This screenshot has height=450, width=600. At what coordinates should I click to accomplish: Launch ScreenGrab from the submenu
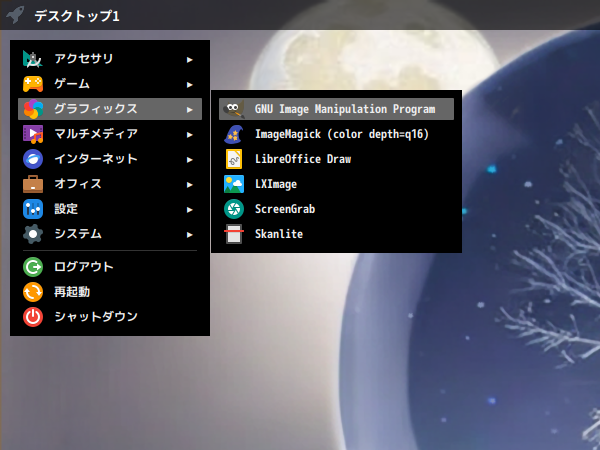(336, 209)
